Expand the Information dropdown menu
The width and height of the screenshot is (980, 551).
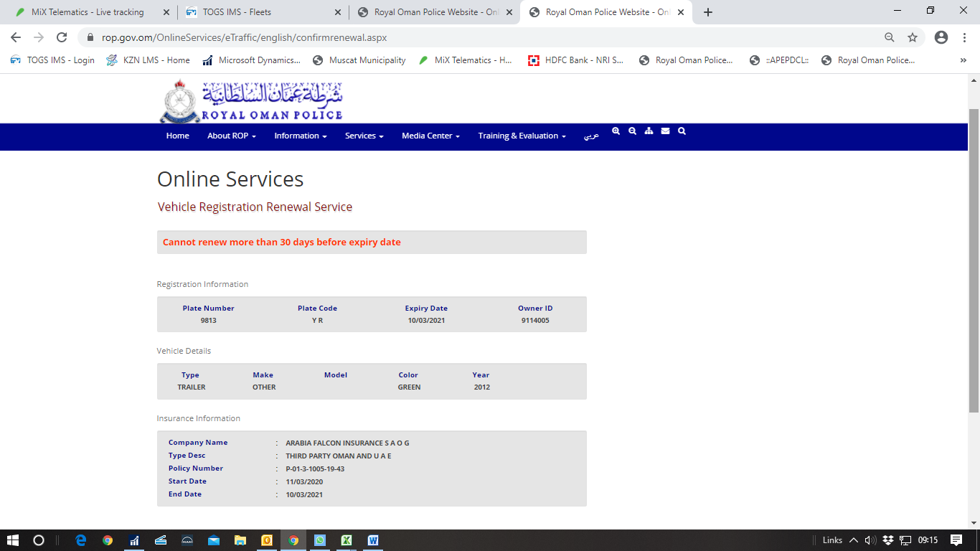pyautogui.click(x=300, y=136)
